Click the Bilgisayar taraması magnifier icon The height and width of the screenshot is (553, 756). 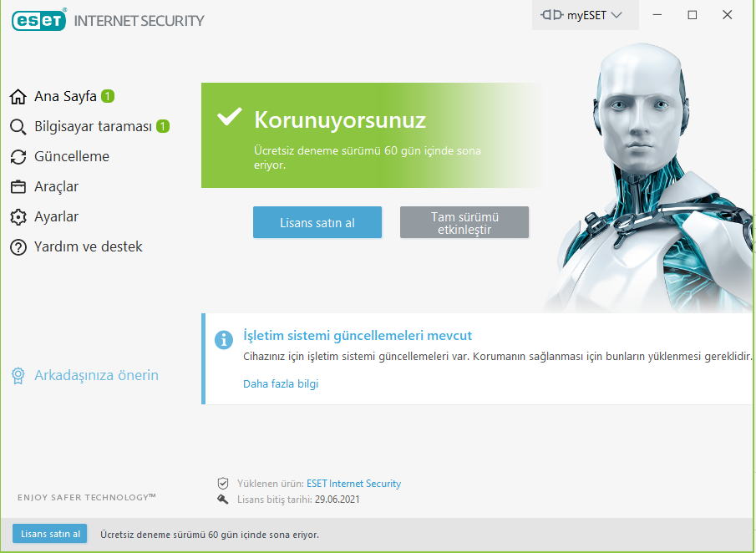(x=18, y=127)
